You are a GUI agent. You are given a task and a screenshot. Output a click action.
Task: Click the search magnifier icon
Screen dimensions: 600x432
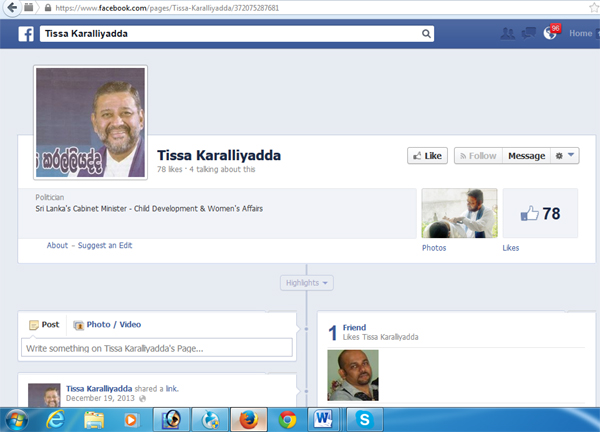pos(426,34)
